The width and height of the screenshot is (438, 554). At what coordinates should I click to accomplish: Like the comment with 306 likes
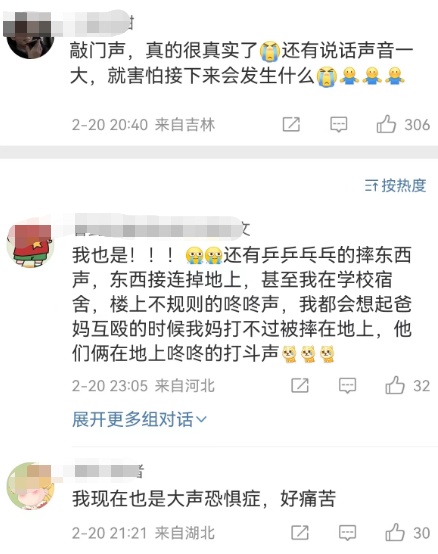pos(386,124)
